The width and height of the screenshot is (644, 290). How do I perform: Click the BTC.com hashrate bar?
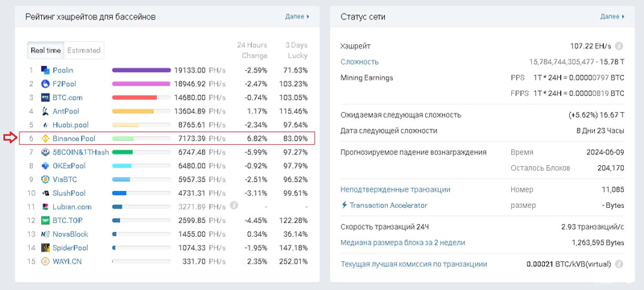pyautogui.click(x=142, y=97)
